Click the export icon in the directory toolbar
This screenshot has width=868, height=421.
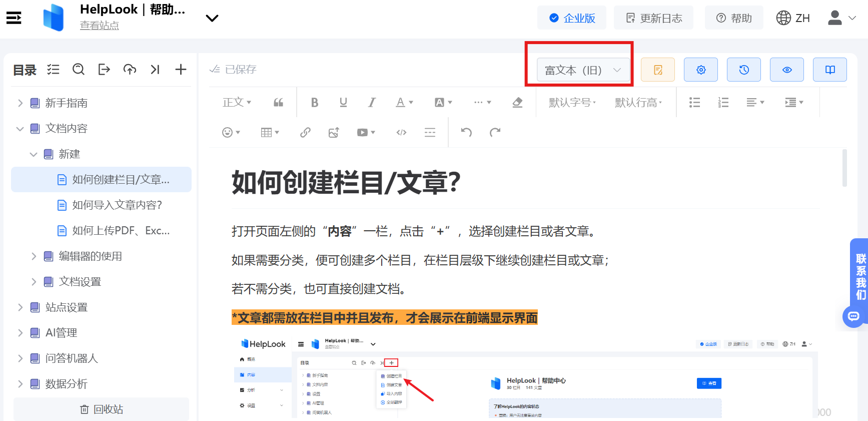click(104, 70)
